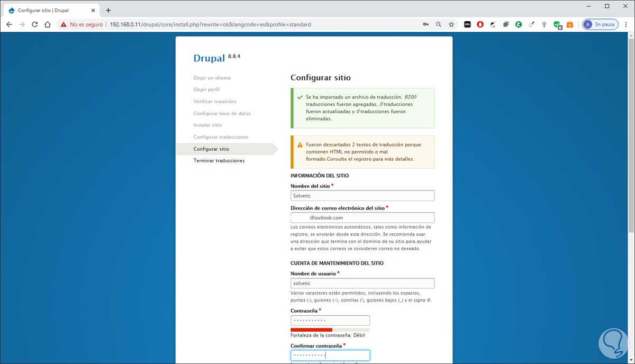Screen dimensions: 635x364
Task: Click the green checkmark in success message
Action: tap(300, 97)
